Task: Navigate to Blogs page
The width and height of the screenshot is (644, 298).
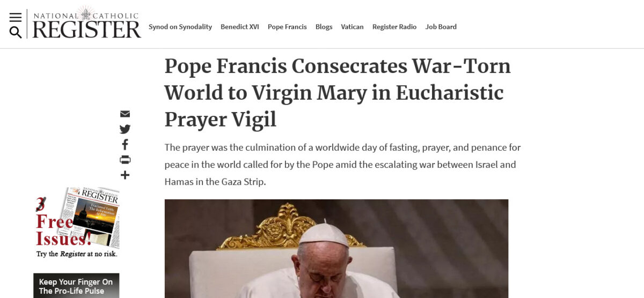Action: click(x=324, y=27)
